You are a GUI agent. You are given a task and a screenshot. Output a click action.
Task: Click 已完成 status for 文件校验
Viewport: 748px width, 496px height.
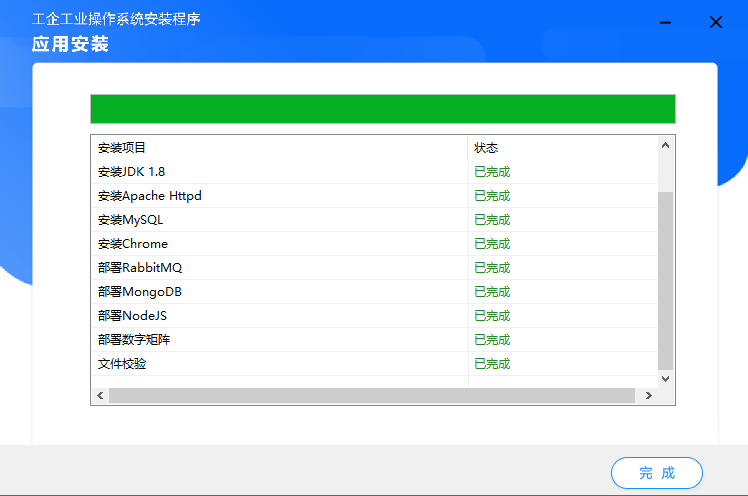click(x=492, y=364)
